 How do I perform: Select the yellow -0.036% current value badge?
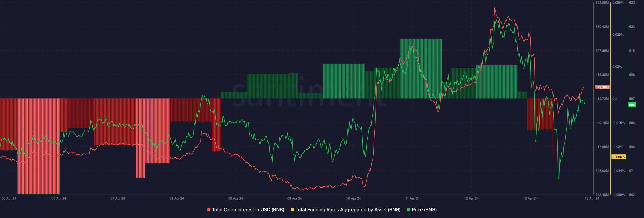[619, 157]
